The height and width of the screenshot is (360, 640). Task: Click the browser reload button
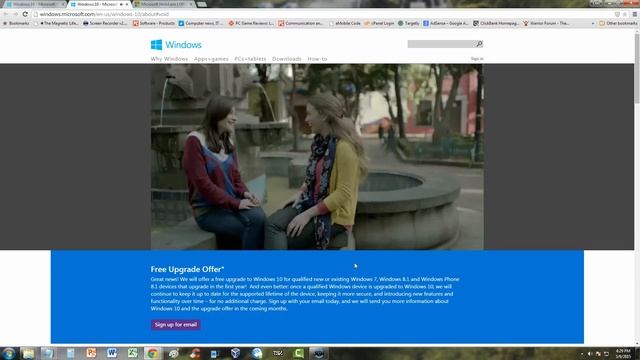point(25,14)
